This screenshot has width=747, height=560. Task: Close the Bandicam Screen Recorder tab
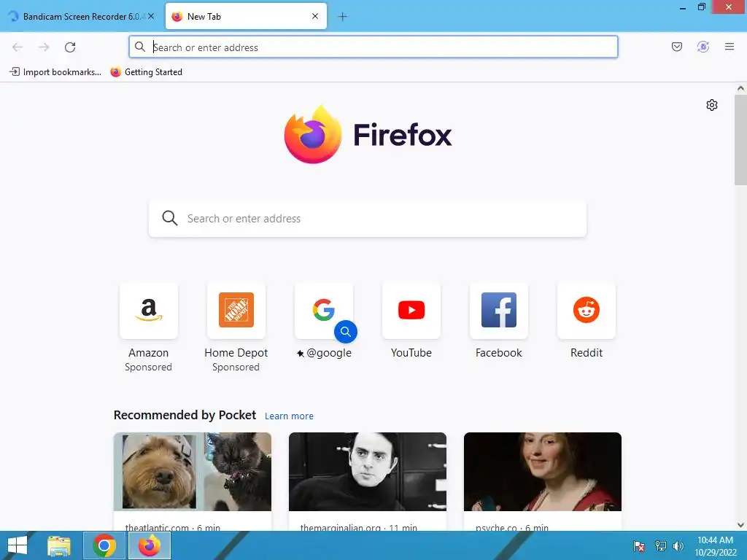click(x=151, y=16)
